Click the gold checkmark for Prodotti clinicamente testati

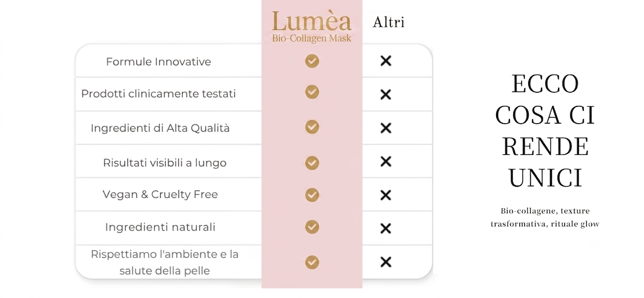point(312,92)
